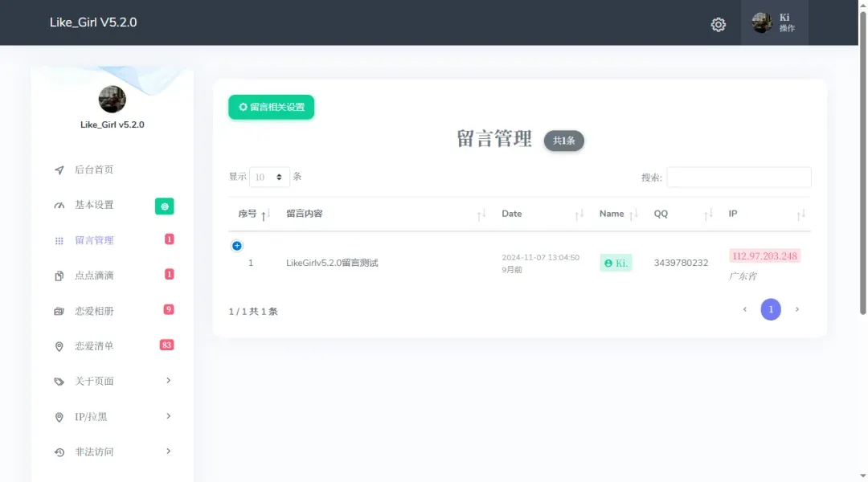Expand the 关于页面 submenu chevron
Screen dimensions: 868x482
[168, 380]
